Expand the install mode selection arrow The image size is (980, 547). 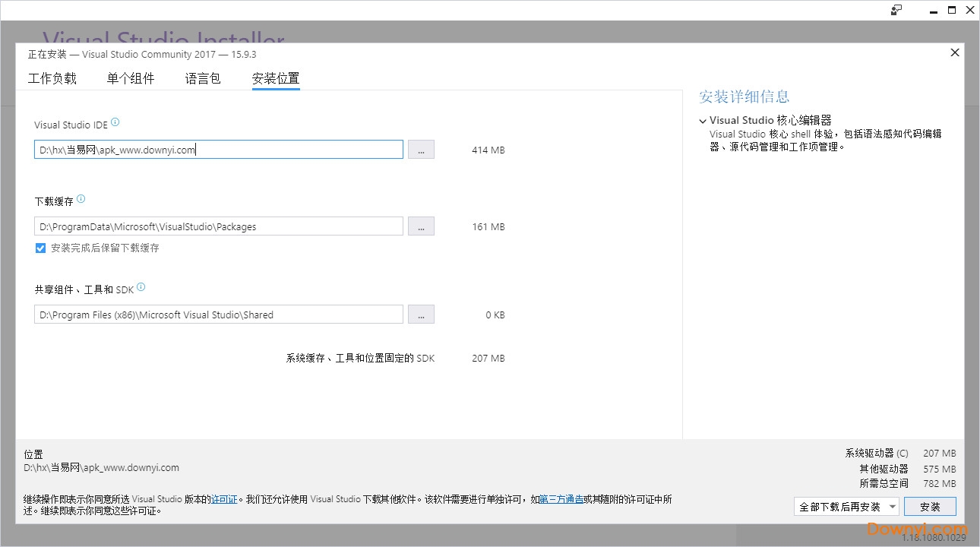click(x=893, y=505)
